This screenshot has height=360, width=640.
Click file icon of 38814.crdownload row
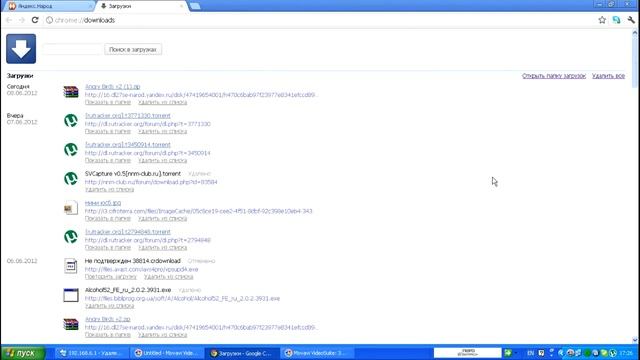pos(71,266)
